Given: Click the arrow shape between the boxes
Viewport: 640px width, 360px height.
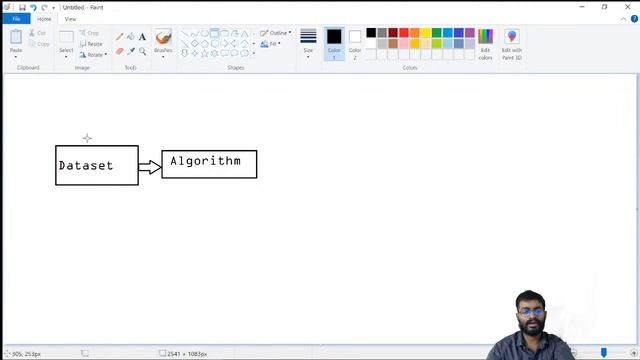Looking at the screenshot, I should click(150, 167).
